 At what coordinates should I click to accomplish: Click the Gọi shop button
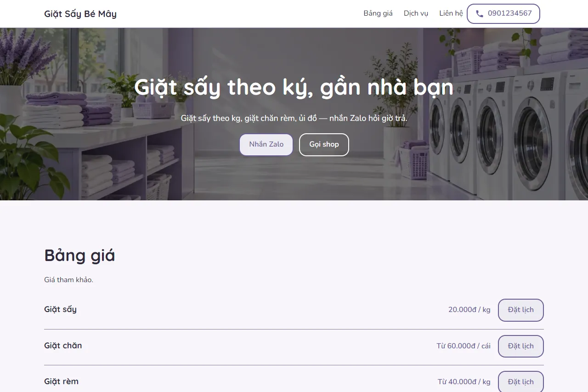point(324,145)
